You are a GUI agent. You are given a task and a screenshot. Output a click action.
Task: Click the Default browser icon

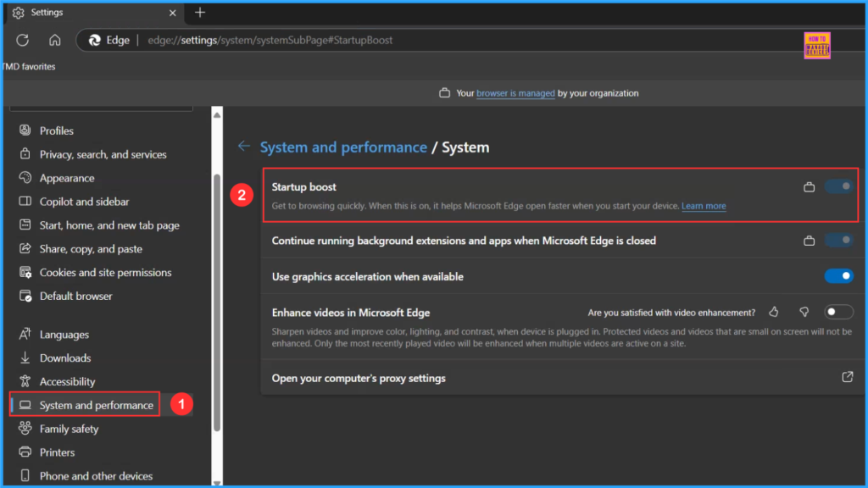[25, 296]
